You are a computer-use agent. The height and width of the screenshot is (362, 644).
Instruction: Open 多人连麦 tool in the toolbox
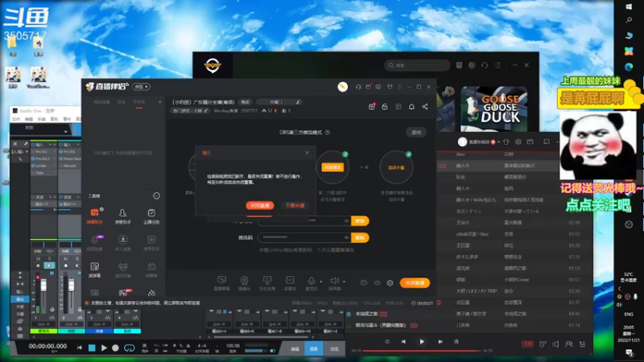pos(122,243)
